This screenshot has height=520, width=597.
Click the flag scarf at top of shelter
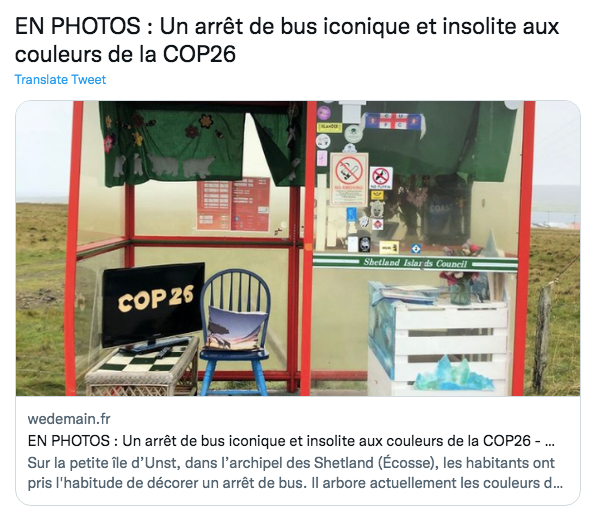tap(393, 122)
